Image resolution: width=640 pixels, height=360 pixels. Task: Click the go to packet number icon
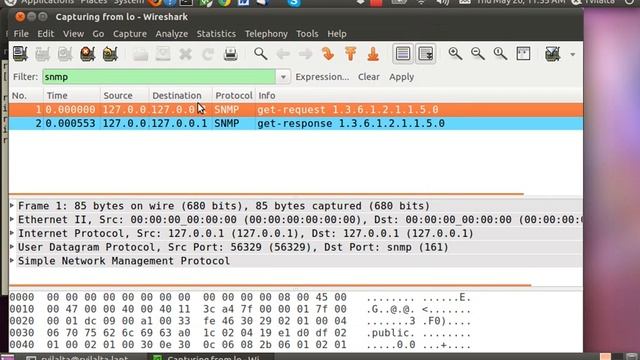coord(328,54)
